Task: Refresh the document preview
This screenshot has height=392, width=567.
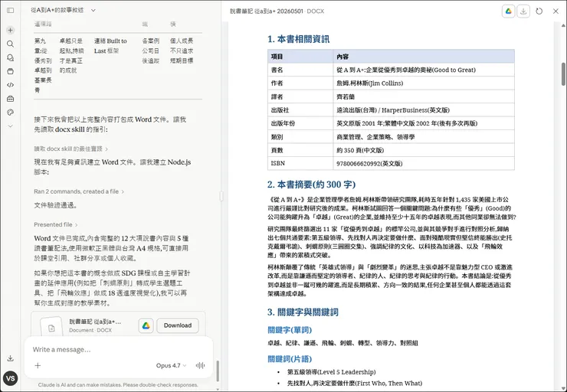Action: [x=539, y=11]
